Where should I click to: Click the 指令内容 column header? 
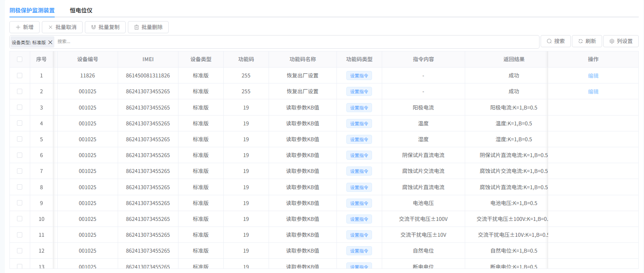click(x=423, y=59)
